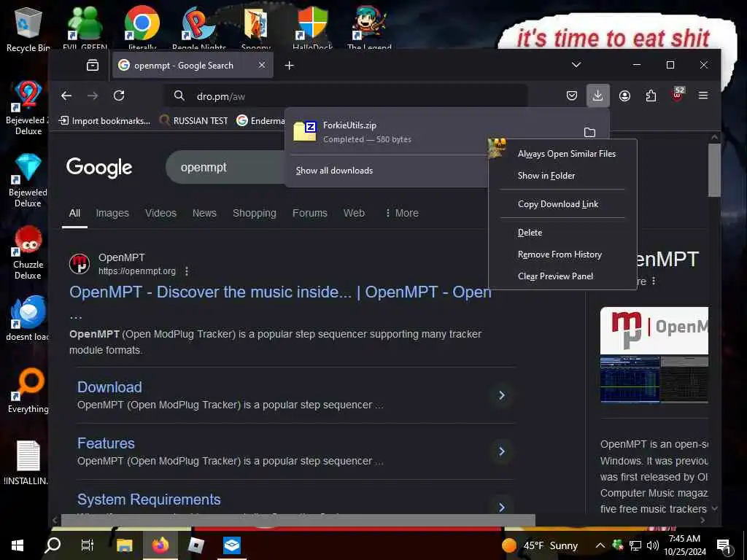Image resolution: width=747 pixels, height=560 pixels.
Task: Expand the Features sitelink chevron
Action: click(502, 451)
